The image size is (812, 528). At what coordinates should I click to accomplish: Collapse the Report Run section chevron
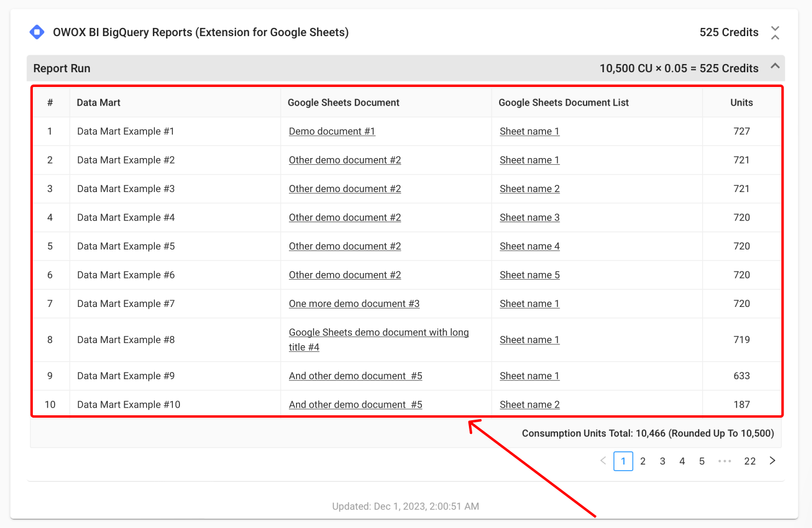(x=775, y=66)
